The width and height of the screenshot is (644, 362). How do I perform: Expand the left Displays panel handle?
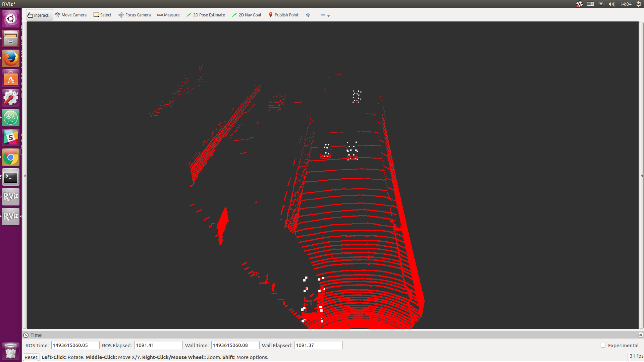(x=25, y=176)
